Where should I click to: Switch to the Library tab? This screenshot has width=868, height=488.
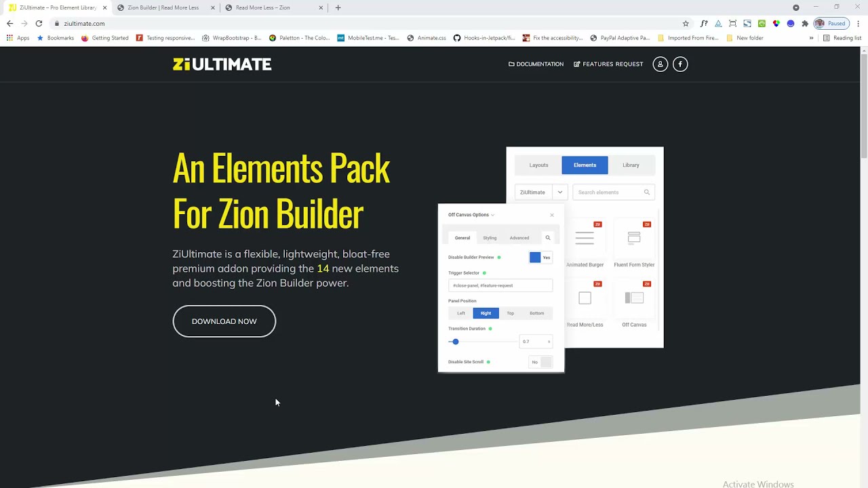tap(631, 165)
